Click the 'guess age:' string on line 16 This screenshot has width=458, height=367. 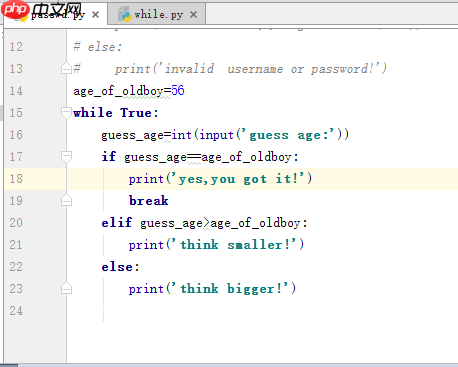tap(289, 135)
